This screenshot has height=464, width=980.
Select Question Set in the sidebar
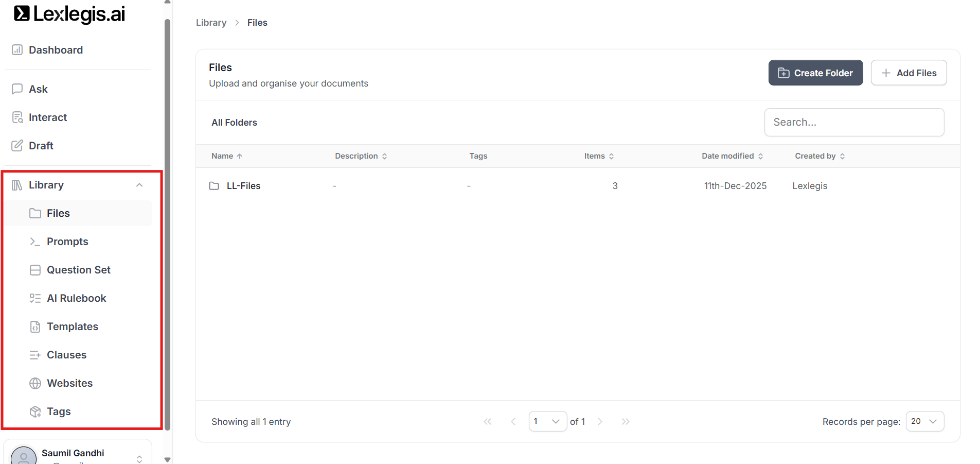pos(78,270)
